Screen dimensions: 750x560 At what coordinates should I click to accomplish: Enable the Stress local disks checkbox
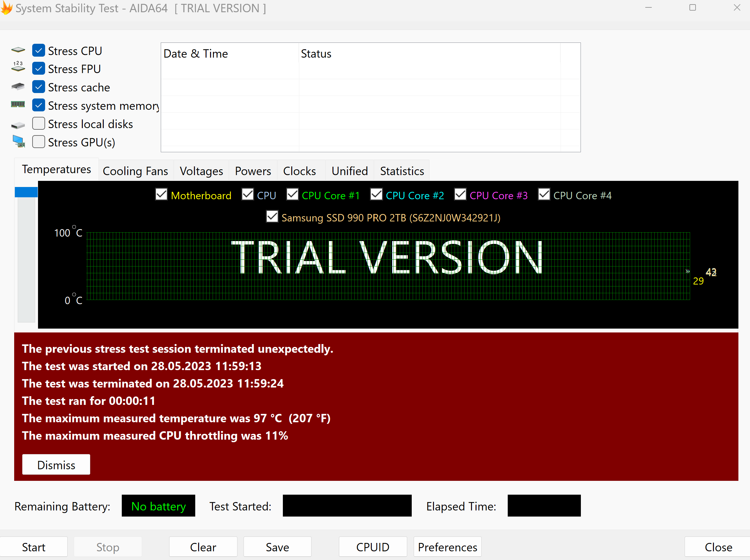click(39, 124)
